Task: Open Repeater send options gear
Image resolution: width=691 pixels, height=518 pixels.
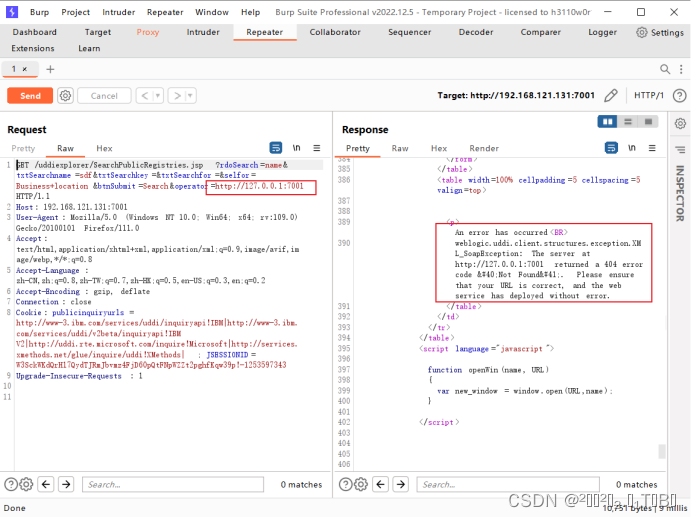Action: pos(65,96)
